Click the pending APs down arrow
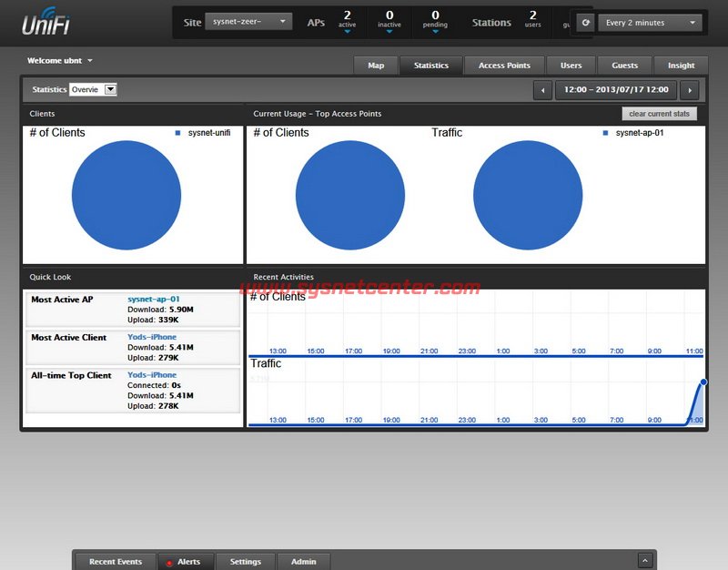This screenshot has height=570, width=728. [x=435, y=31]
